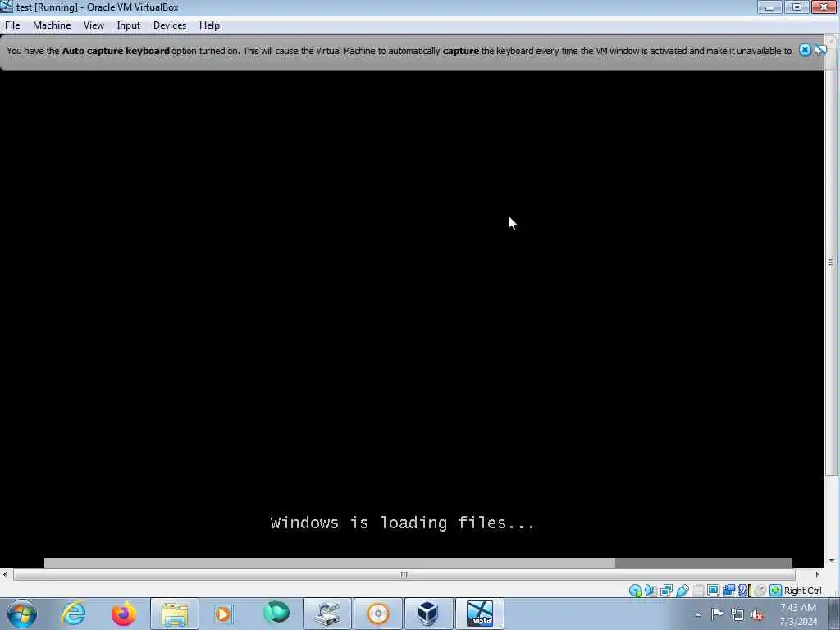Click the horizontal scrollbar thumb
Viewport: 840px width, 630px height.
click(404, 574)
